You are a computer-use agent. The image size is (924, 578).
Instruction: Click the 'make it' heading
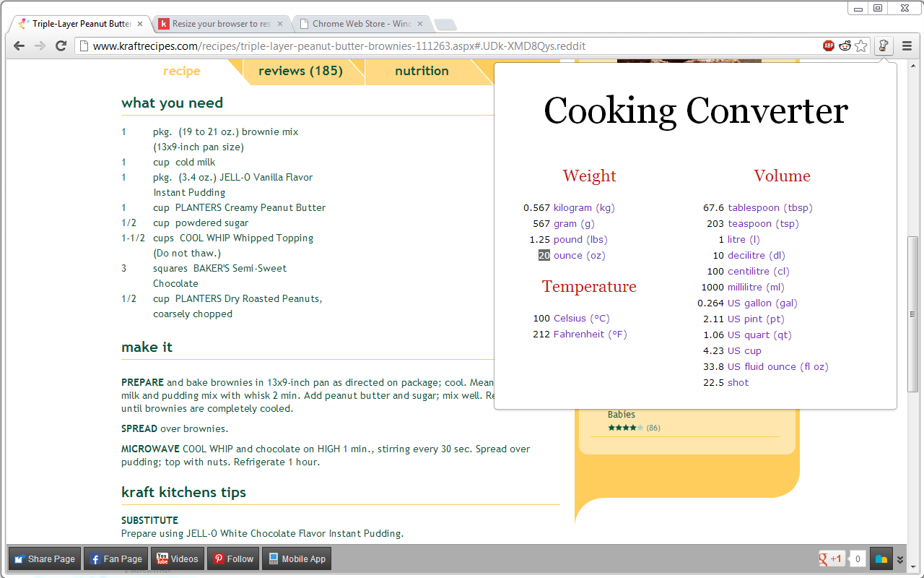point(147,347)
